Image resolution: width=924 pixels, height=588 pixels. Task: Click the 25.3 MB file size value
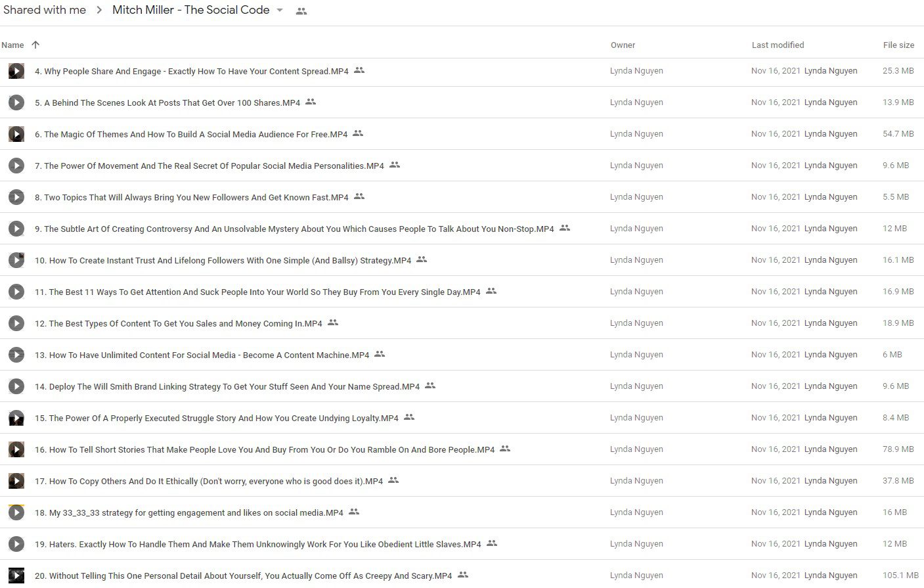898,71
